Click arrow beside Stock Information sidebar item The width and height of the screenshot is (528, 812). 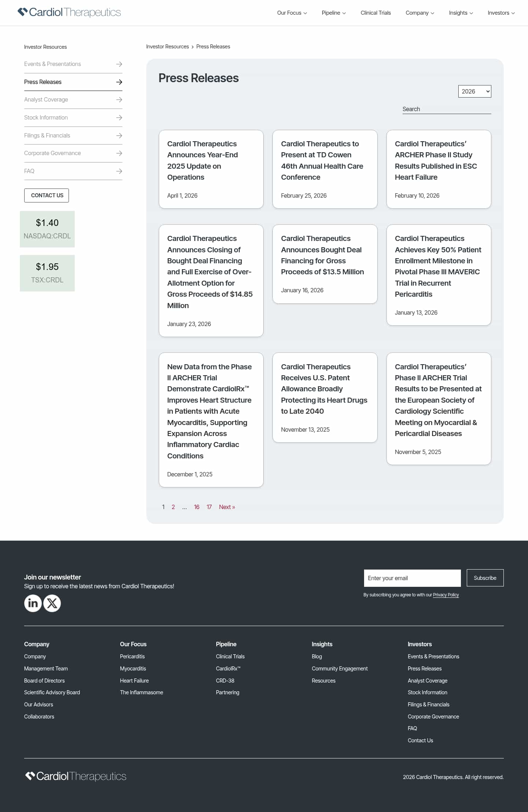pos(119,118)
